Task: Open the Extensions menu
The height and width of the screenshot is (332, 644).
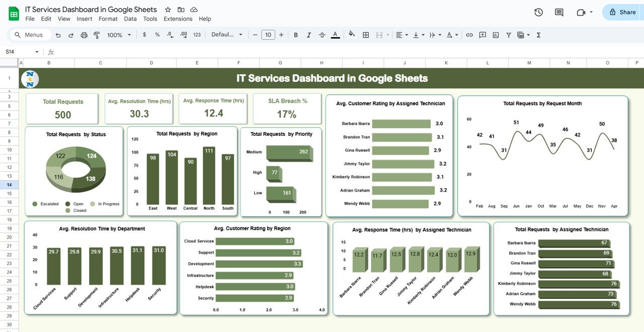Action: coord(178,19)
